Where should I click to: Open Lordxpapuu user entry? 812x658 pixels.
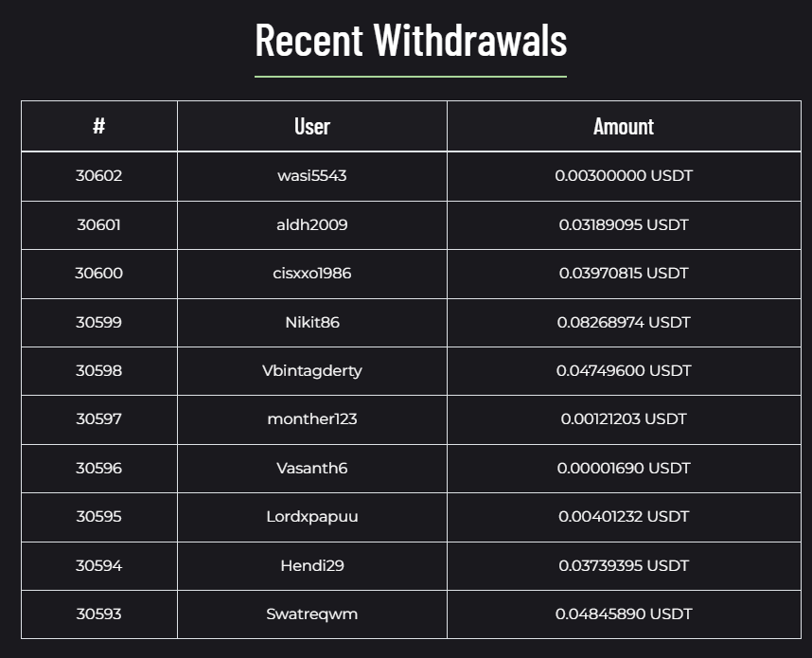pyautogui.click(x=312, y=517)
